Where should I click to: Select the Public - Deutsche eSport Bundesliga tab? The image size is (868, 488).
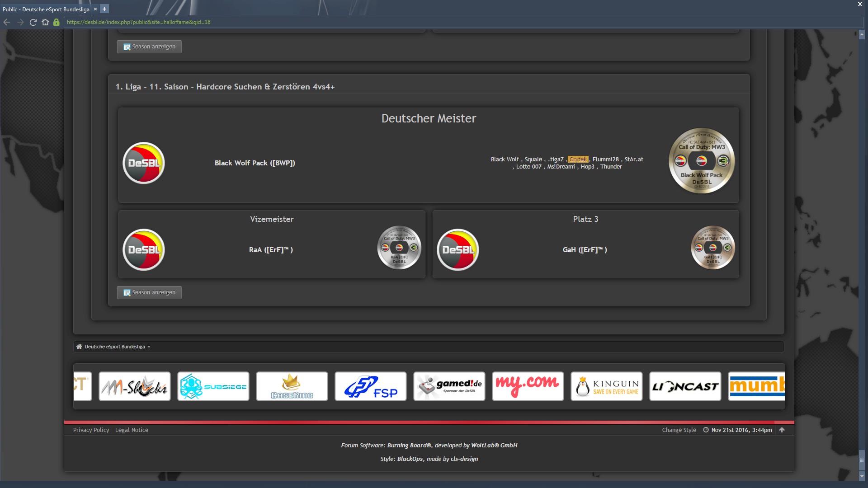point(46,9)
